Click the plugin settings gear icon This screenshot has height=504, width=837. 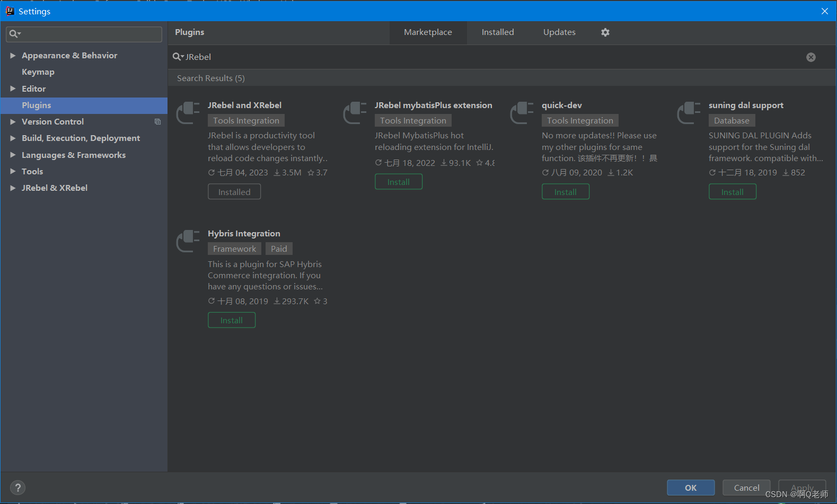(x=605, y=32)
